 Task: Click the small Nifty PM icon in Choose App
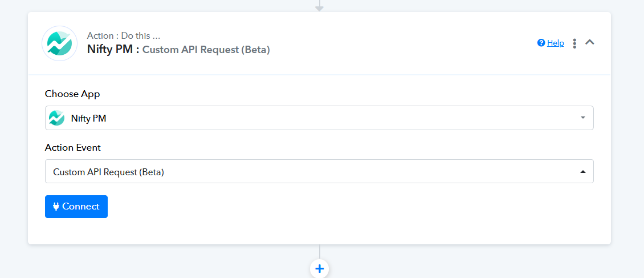pos(56,118)
